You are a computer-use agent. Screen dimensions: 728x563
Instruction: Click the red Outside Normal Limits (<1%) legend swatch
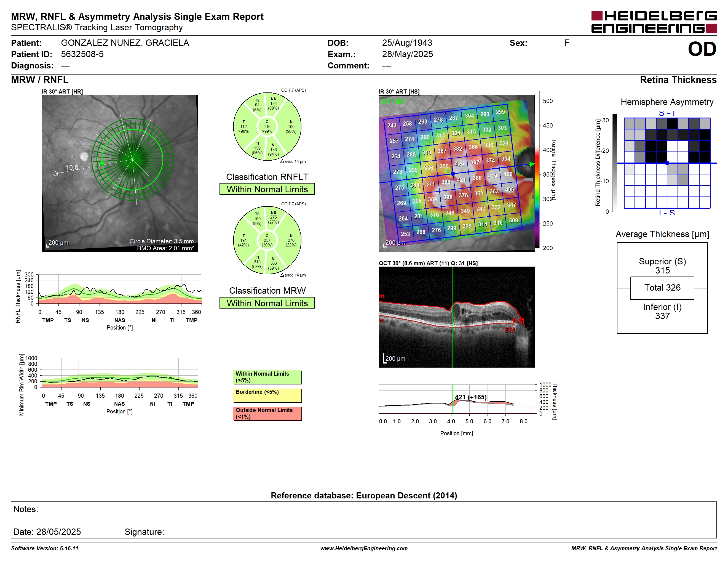click(x=267, y=414)
